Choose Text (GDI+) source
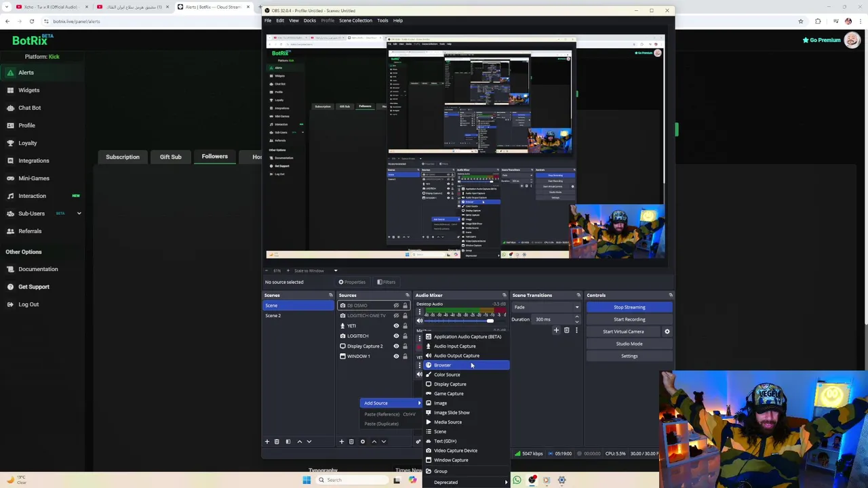The image size is (868, 488). coord(467,441)
